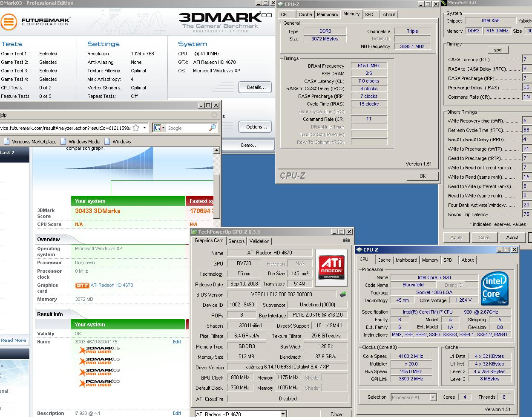Open the browser address history dropdown arrow

[145, 128]
